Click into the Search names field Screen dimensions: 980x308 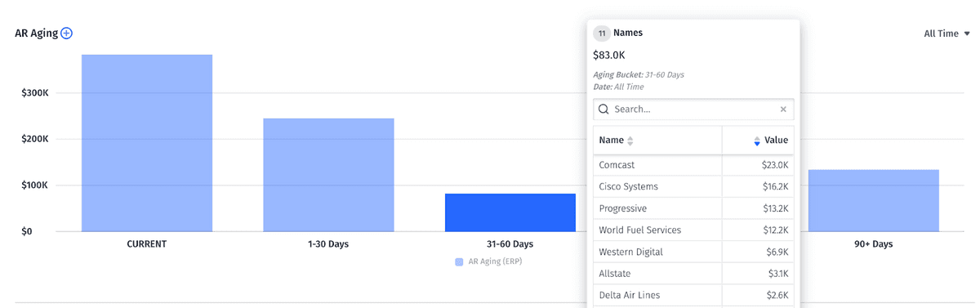click(x=693, y=109)
